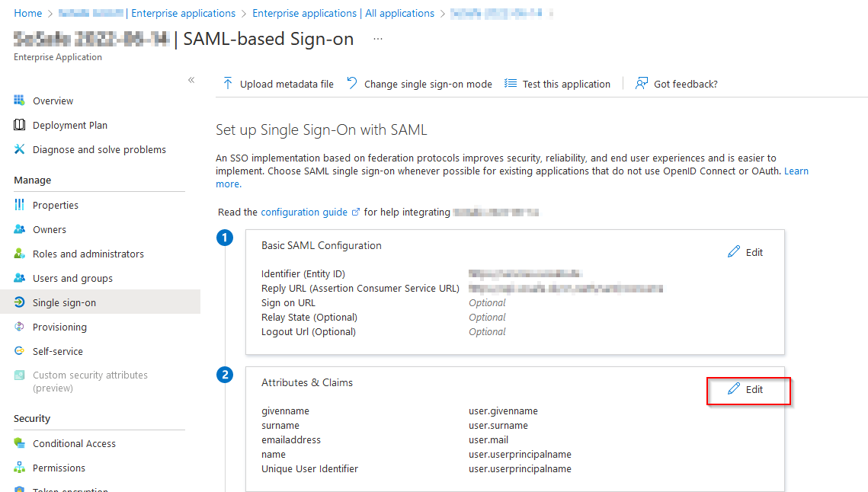Open Self-service from the sidebar
Screen dimensions: 868x492
(57, 351)
